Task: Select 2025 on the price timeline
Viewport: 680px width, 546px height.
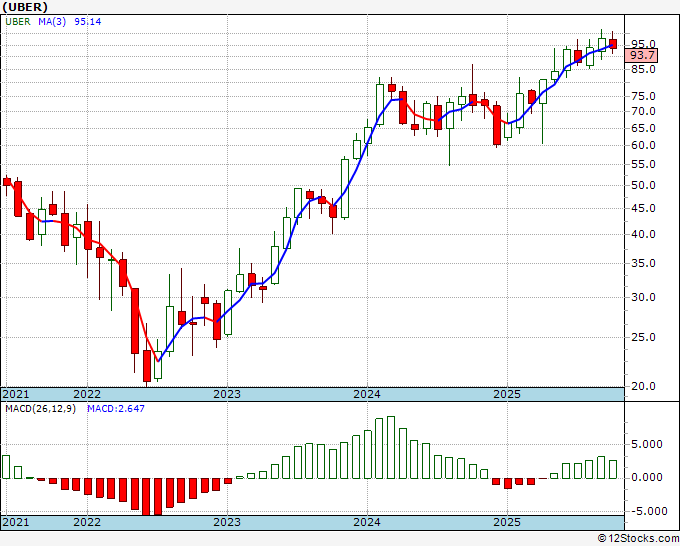Action: tap(507, 394)
